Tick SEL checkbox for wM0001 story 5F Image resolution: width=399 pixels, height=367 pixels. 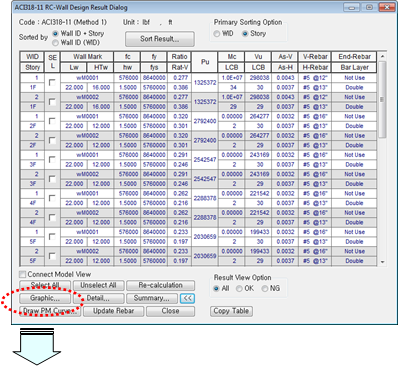[x=52, y=237]
